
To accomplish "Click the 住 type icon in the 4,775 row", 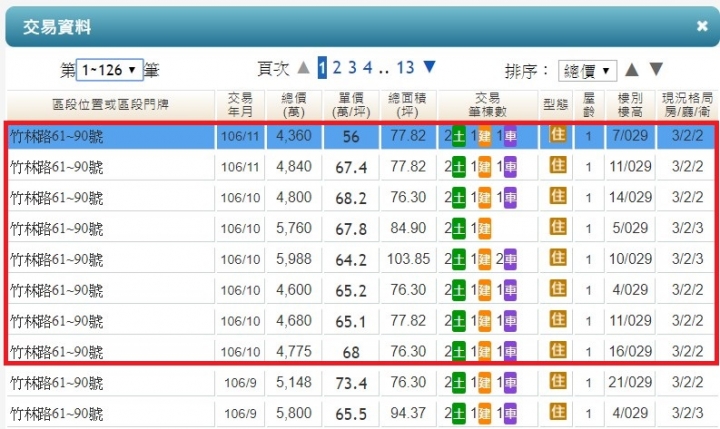I will tap(557, 350).
